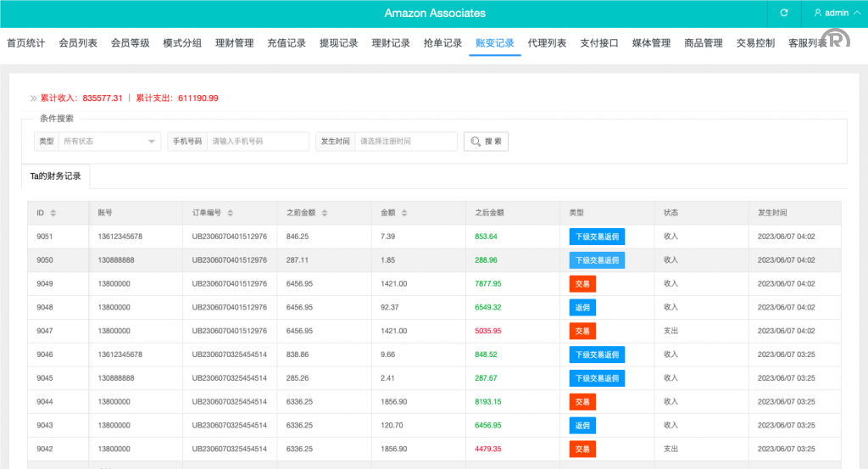The height and width of the screenshot is (469, 868).
Task: Click the double chevron beside 累计收入
Action: point(33,98)
